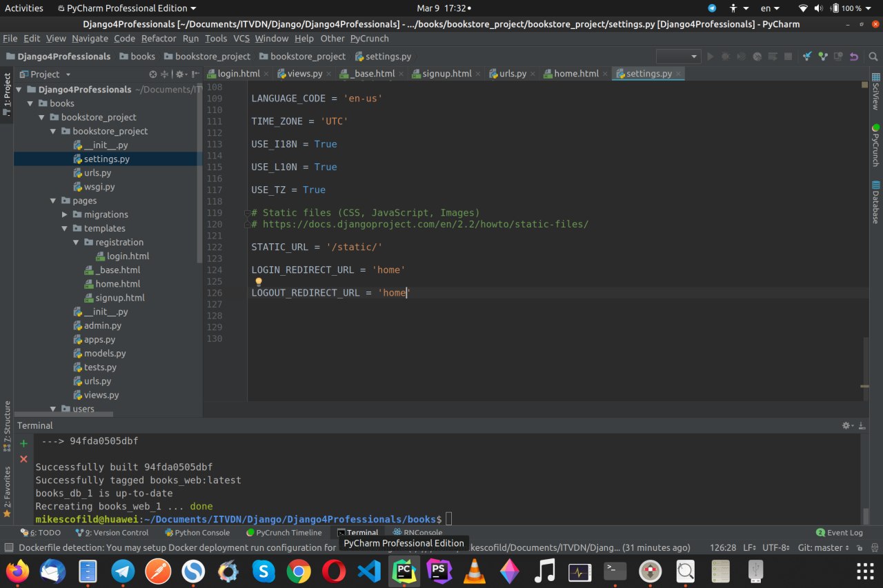Switch to the home.html tab

pyautogui.click(x=576, y=74)
